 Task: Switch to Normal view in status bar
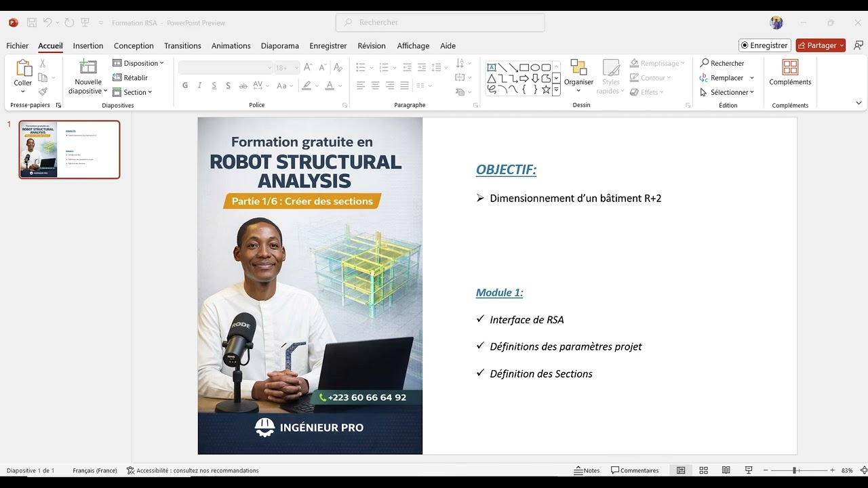tap(681, 470)
